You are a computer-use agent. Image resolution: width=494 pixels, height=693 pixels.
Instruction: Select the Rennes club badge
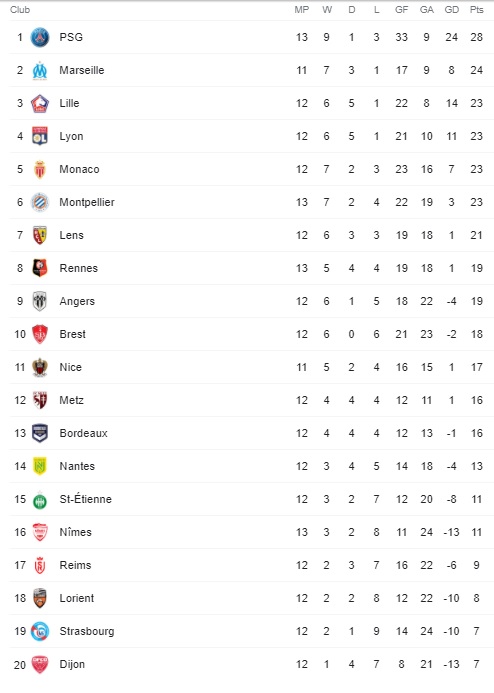(x=40, y=268)
